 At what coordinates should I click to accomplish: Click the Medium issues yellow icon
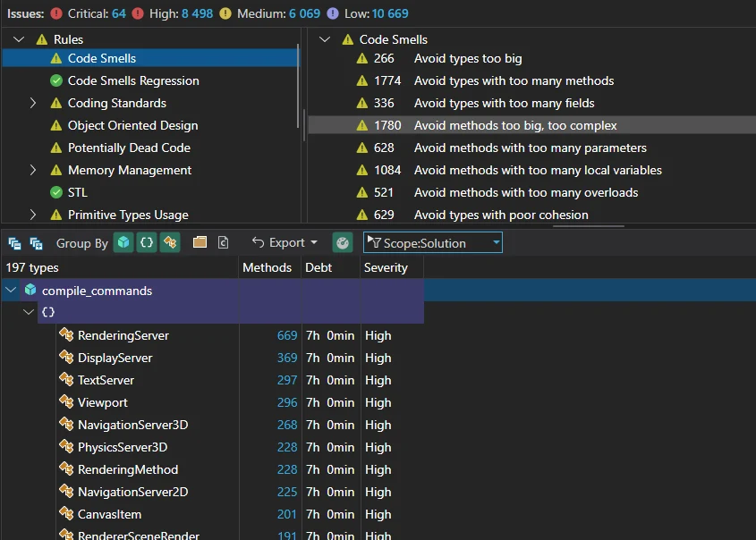tap(225, 13)
